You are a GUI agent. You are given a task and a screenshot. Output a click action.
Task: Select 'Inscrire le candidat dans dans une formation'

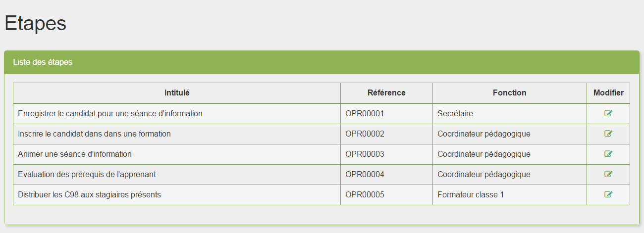[x=94, y=134]
